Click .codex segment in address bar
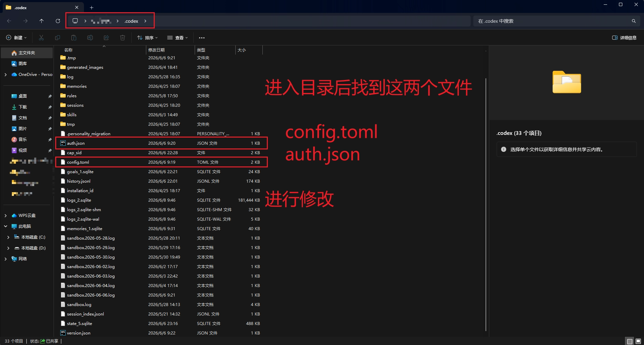 (x=131, y=21)
